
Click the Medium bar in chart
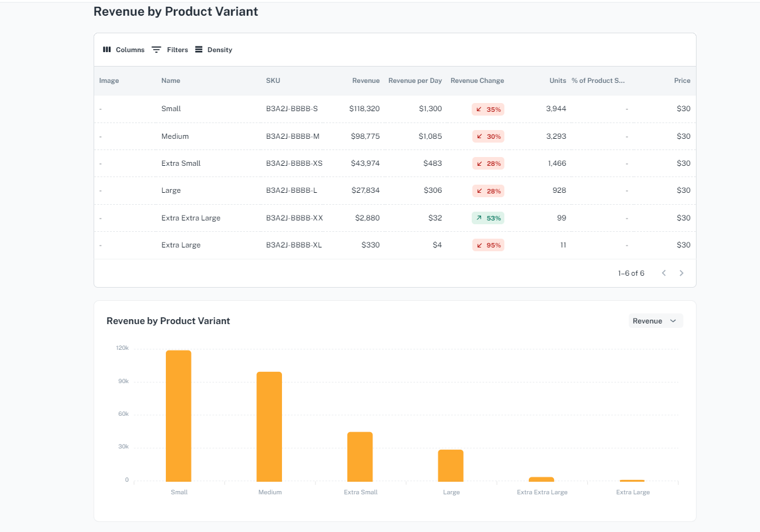point(269,426)
